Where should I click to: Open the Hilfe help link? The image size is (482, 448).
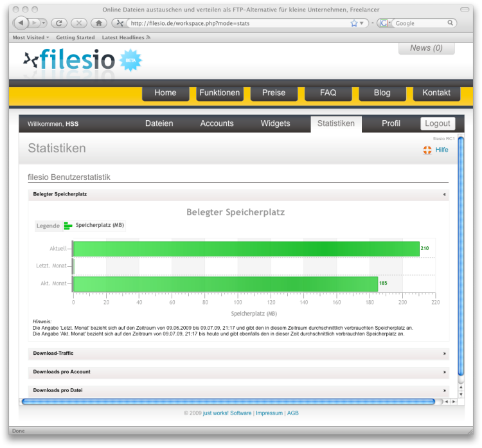442,150
